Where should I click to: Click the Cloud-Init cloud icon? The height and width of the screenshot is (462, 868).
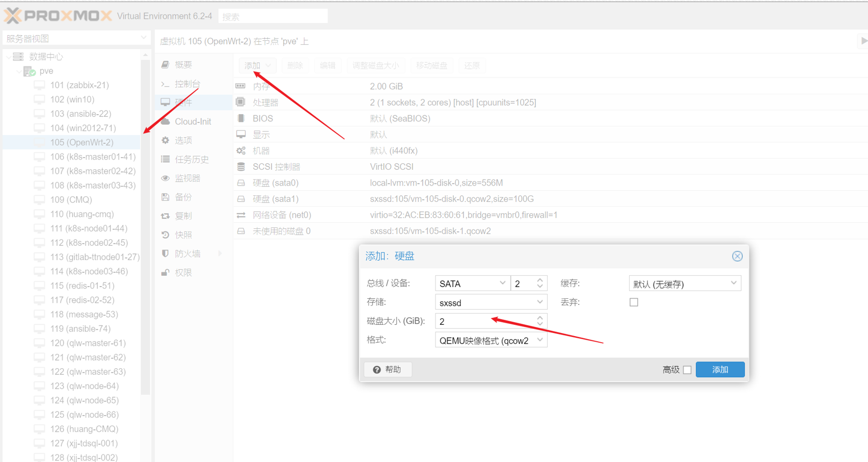[166, 121]
